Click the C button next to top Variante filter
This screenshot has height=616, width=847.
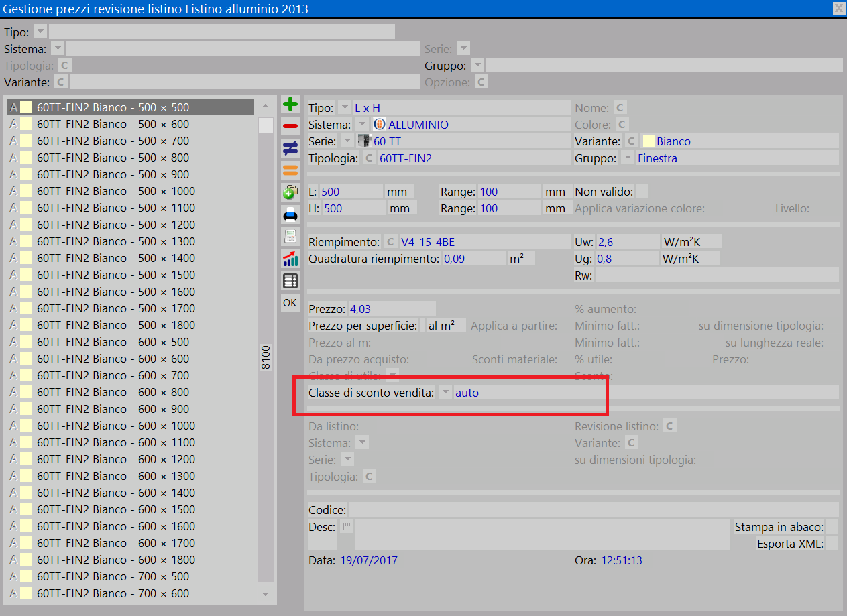[60, 82]
